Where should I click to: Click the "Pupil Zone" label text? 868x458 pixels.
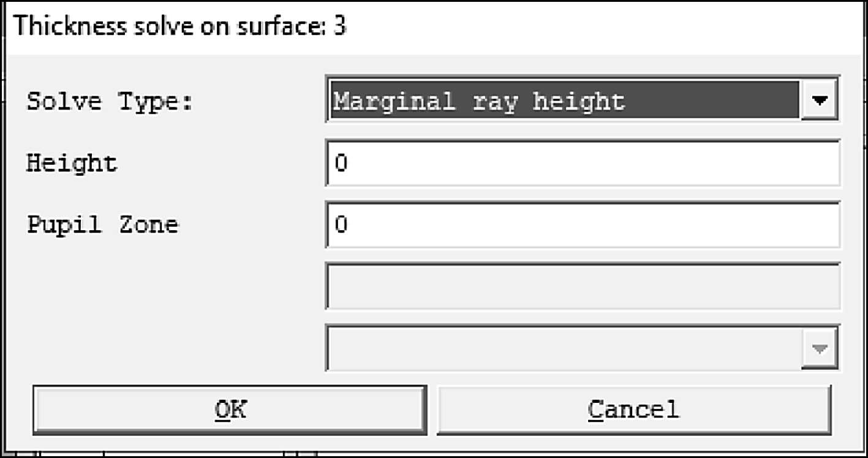[102, 225]
